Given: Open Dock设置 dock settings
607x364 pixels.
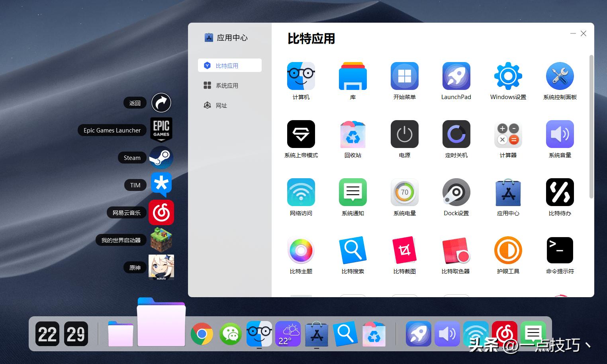Looking at the screenshot, I should point(456,192).
